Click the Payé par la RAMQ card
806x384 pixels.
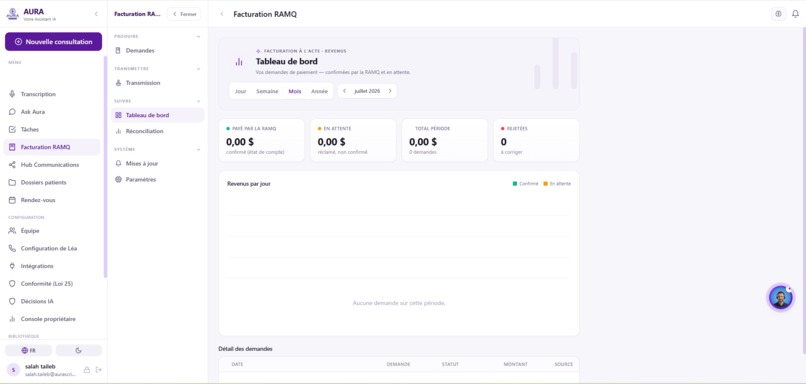tap(261, 140)
